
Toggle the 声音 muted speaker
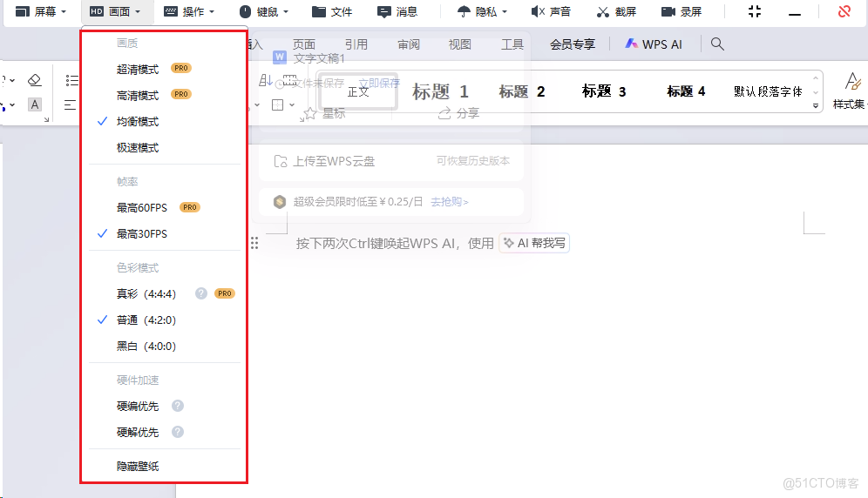[x=551, y=11]
